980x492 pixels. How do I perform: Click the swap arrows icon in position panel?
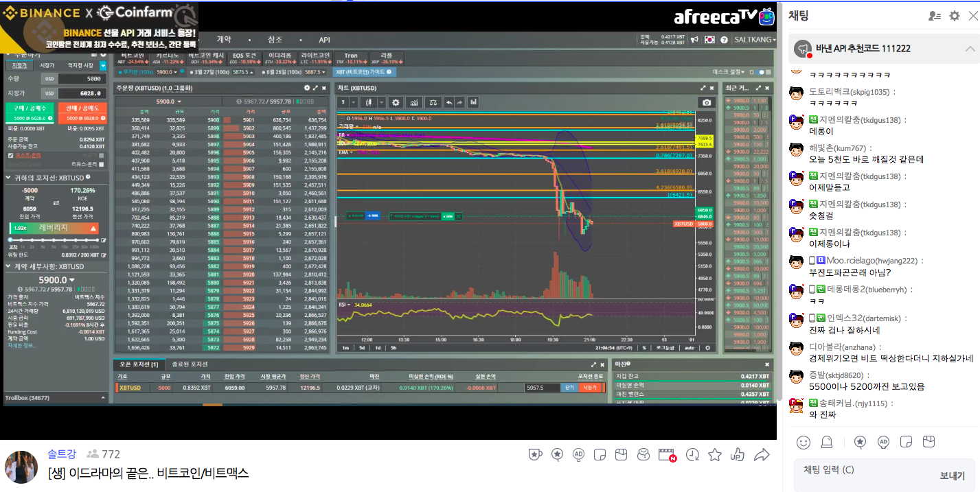(x=56, y=202)
